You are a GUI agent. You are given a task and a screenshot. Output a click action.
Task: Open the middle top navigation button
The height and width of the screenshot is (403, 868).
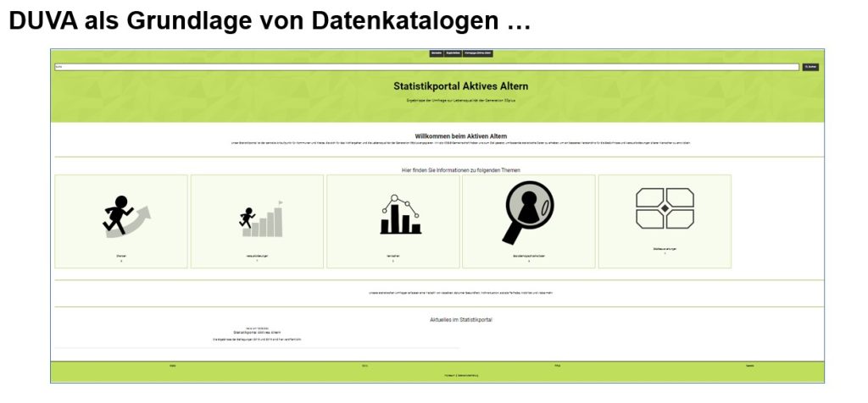point(453,53)
